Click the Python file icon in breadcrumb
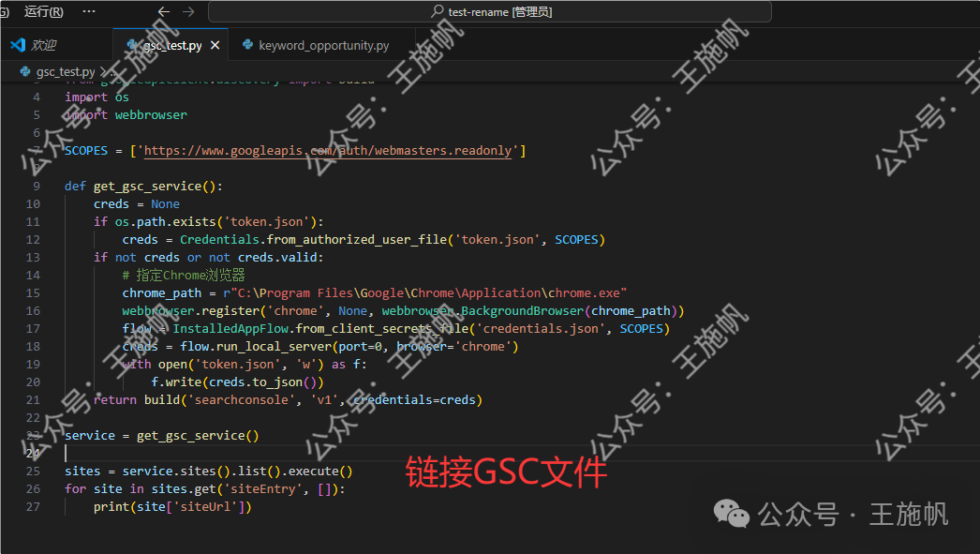Screen dimensions: 980x554 [x=25, y=71]
